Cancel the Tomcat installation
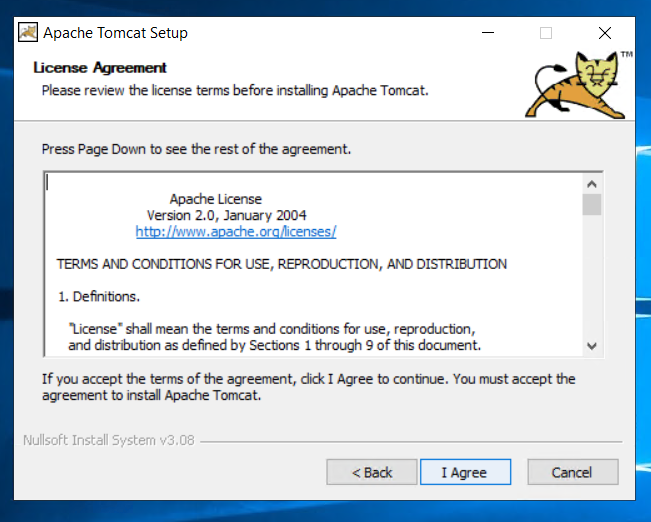Viewport: 651px width, 522px height. (x=573, y=472)
